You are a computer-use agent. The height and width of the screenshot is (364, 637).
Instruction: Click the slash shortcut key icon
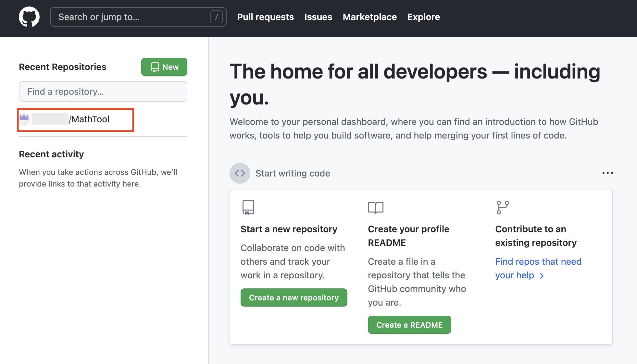[216, 17]
